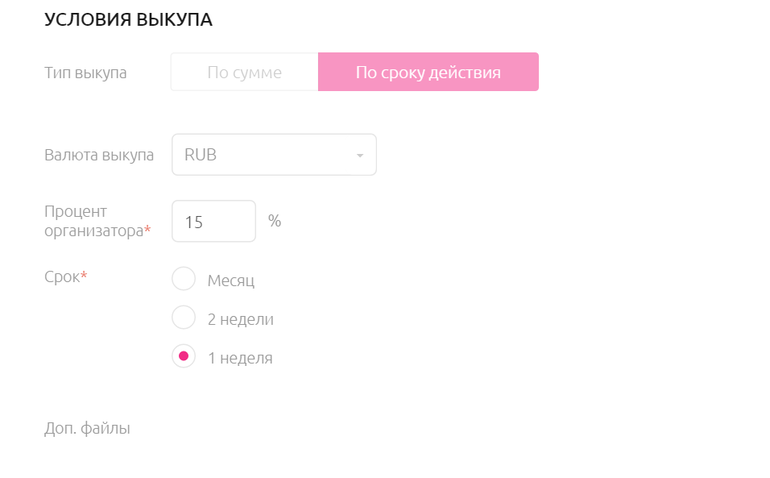Click the "Доп. файлы" section label

87,428
